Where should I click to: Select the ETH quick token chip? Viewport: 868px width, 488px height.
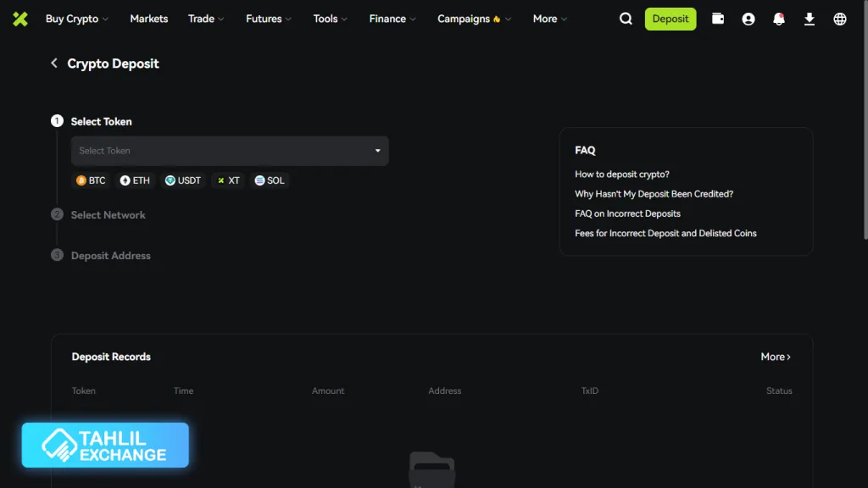tap(135, 180)
